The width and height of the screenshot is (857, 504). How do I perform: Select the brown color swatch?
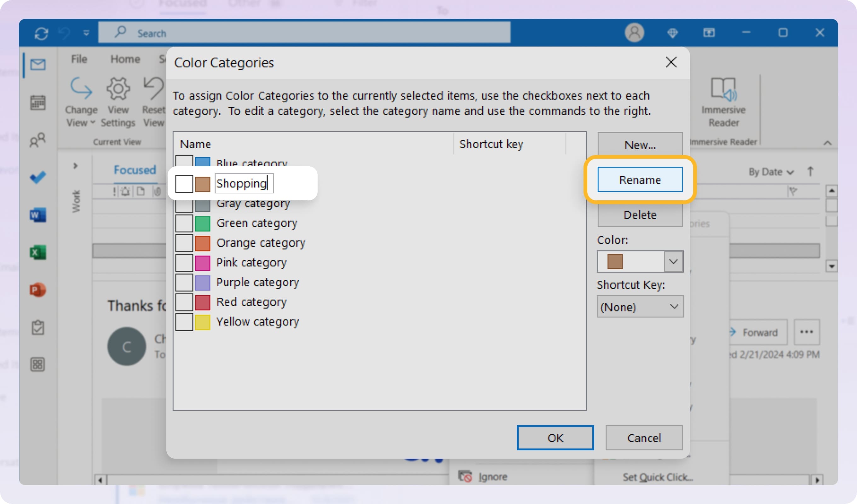click(x=616, y=261)
